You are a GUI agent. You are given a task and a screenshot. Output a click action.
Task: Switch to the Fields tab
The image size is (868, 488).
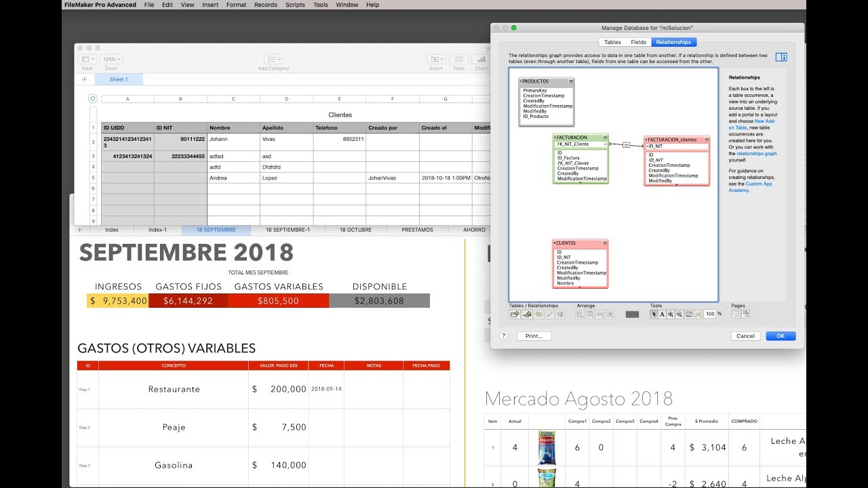[639, 42]
